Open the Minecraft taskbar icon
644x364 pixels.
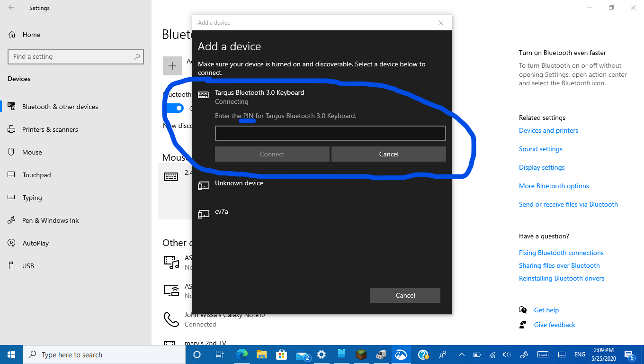coord(361,355)
